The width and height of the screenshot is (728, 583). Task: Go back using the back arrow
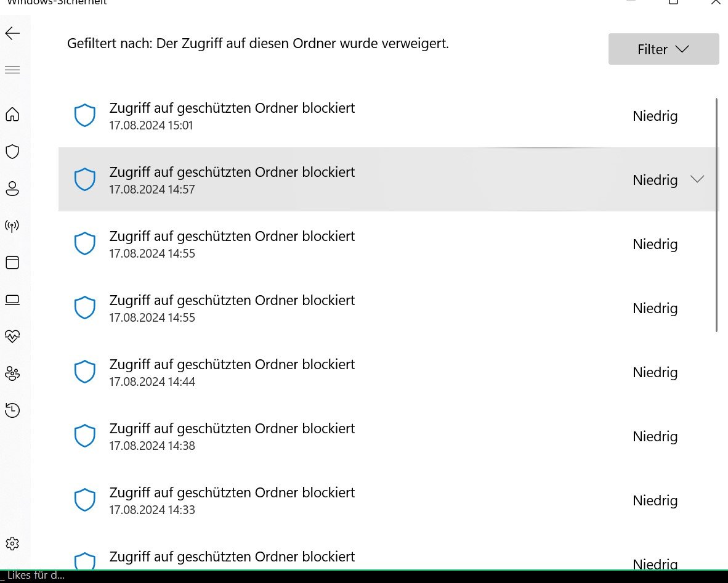(12, 33)
